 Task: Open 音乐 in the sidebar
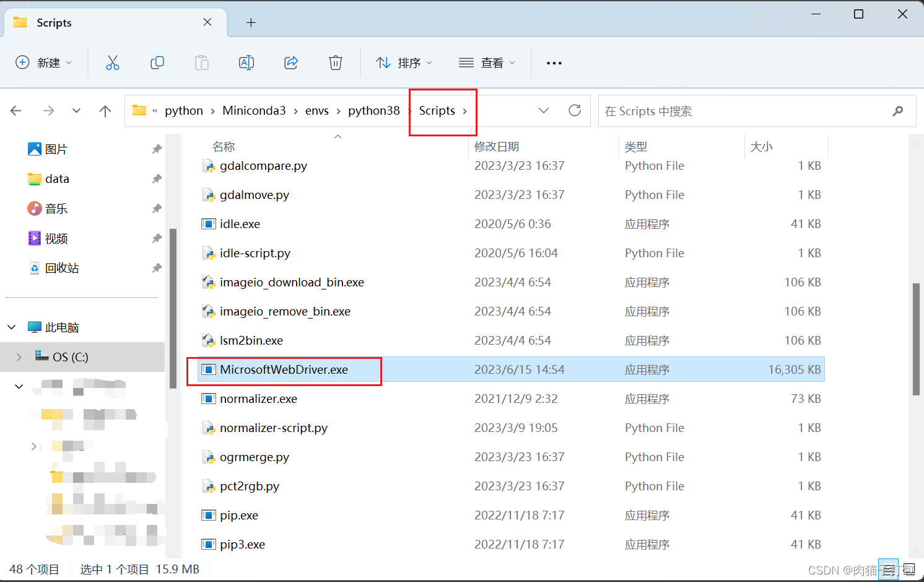tap(56, 208)
